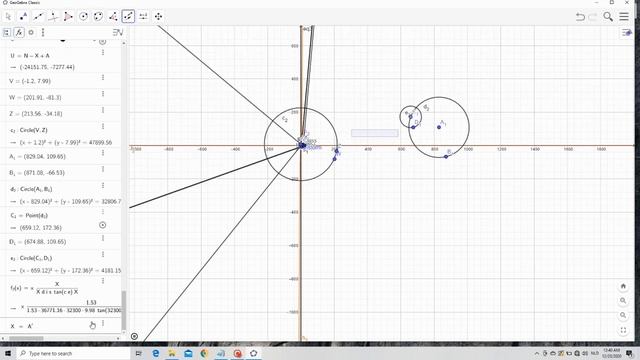Click the Algebra vertical scrollbar thumb
Screen dimensions: 640x360
point(124,310)
